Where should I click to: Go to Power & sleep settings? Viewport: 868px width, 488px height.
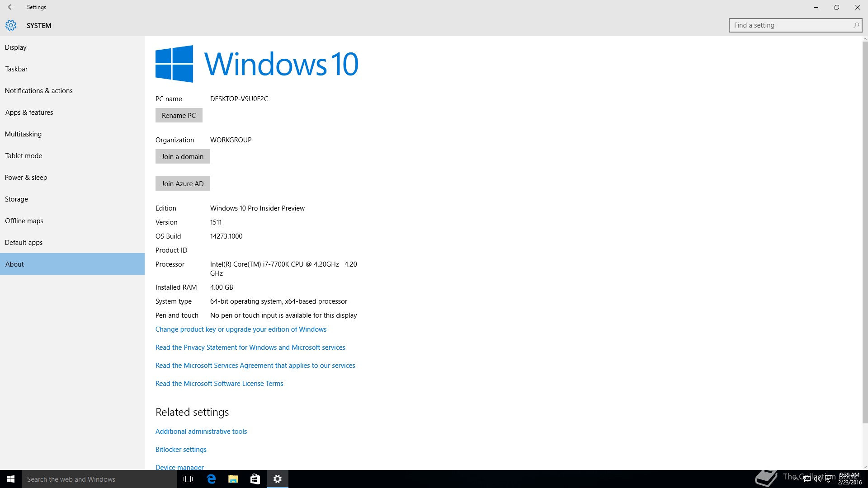coord(72,178)
